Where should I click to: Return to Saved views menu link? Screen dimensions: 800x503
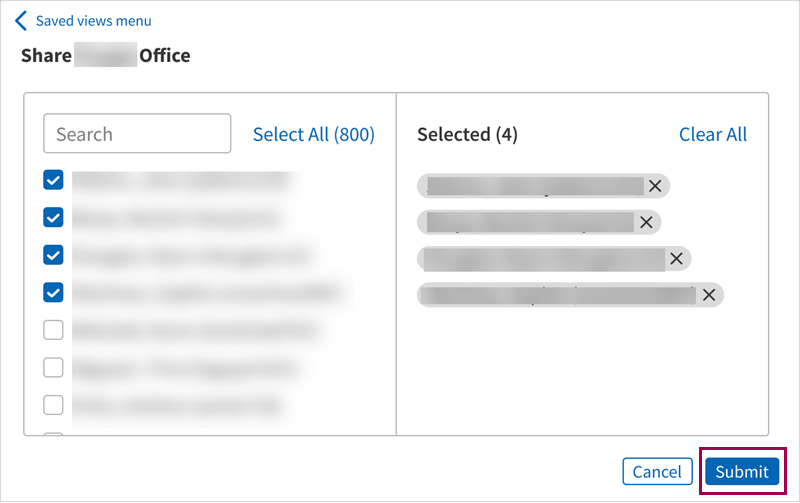click(x=93, y=21)
